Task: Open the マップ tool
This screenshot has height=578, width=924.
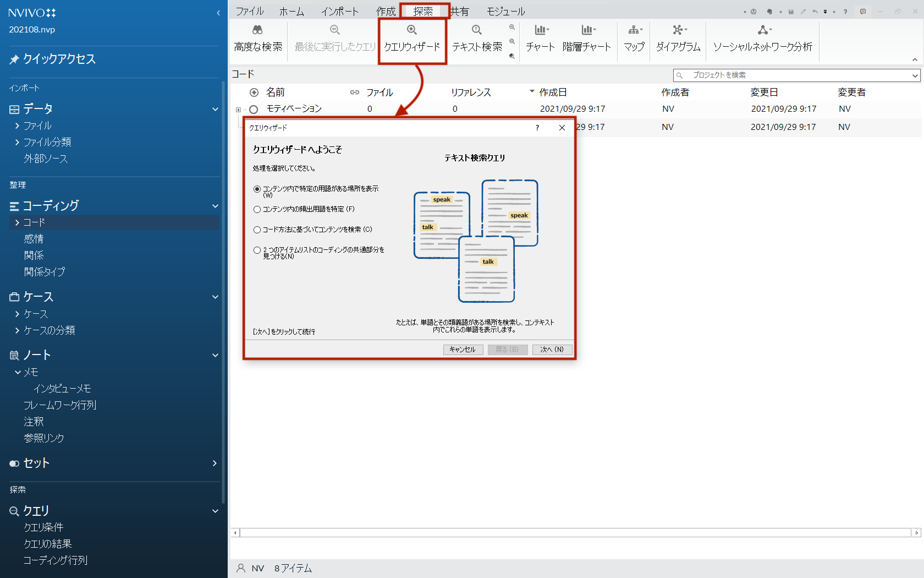Action: pos(634,39)
